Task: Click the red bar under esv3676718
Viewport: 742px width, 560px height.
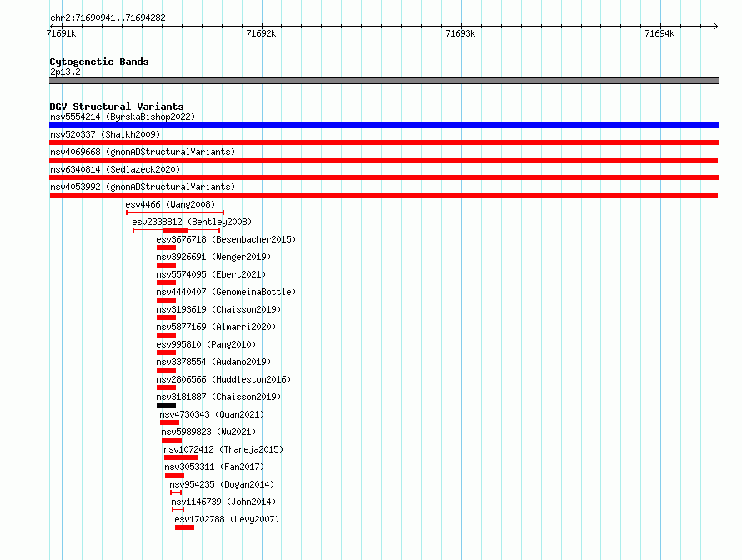Action: coord(166,247)
